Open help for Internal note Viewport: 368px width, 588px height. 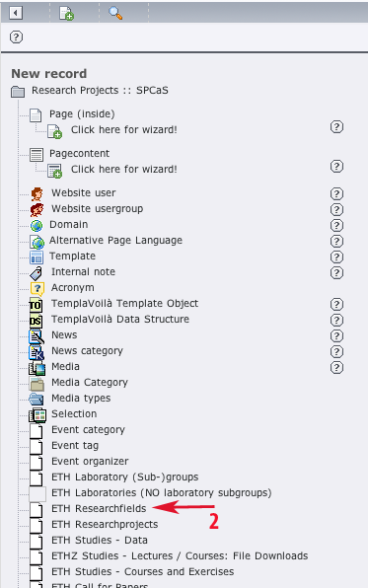click(x=336, y=272)
